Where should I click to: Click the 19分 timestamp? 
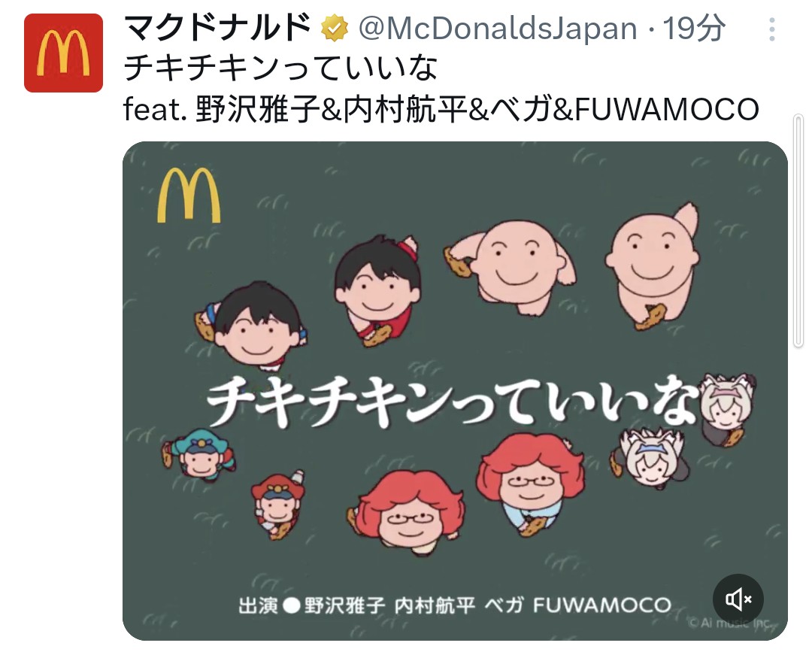(694, 28)
